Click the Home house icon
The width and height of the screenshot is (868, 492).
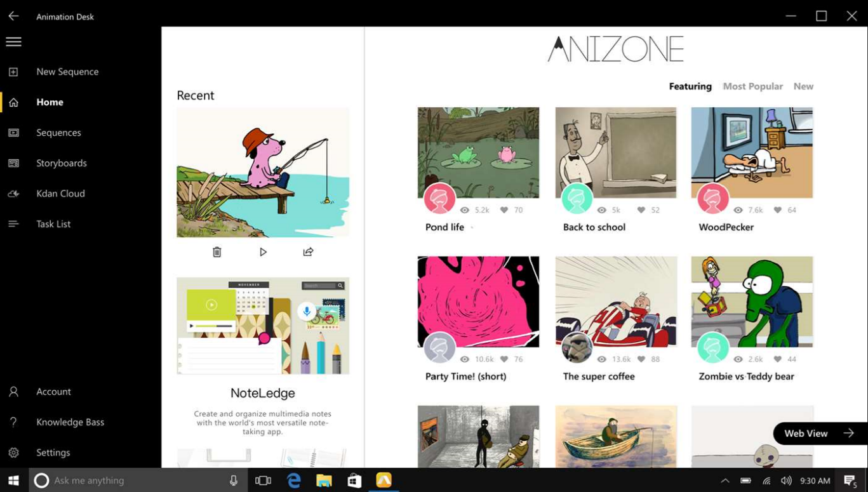tap(13, 102)
